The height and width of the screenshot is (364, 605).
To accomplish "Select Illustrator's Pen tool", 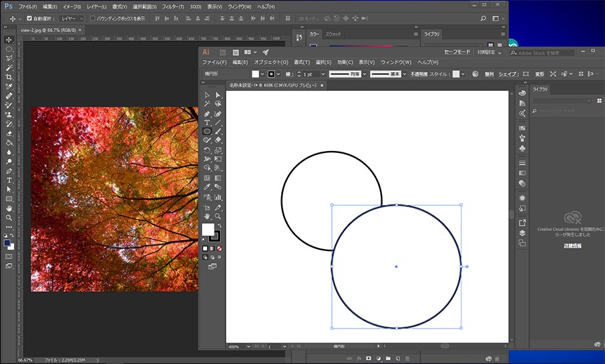I will pyautogui.click(x=207, y=114).
